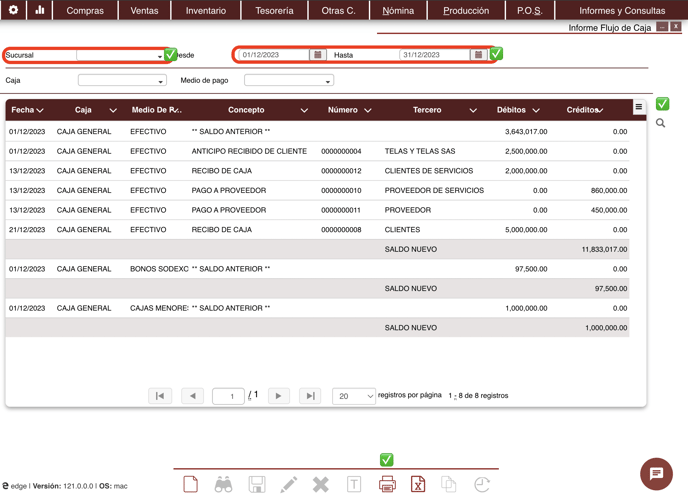Image resolution: width=688 pixels, height=495 pixels.
Task: Open the Número column header chevron
Action: coord(368,111)
